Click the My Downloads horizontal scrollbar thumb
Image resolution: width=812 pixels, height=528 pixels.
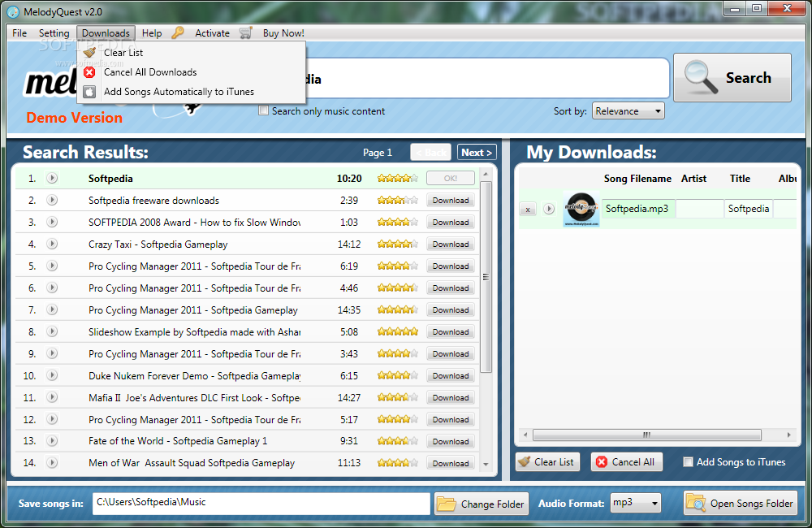click(647, 435)
